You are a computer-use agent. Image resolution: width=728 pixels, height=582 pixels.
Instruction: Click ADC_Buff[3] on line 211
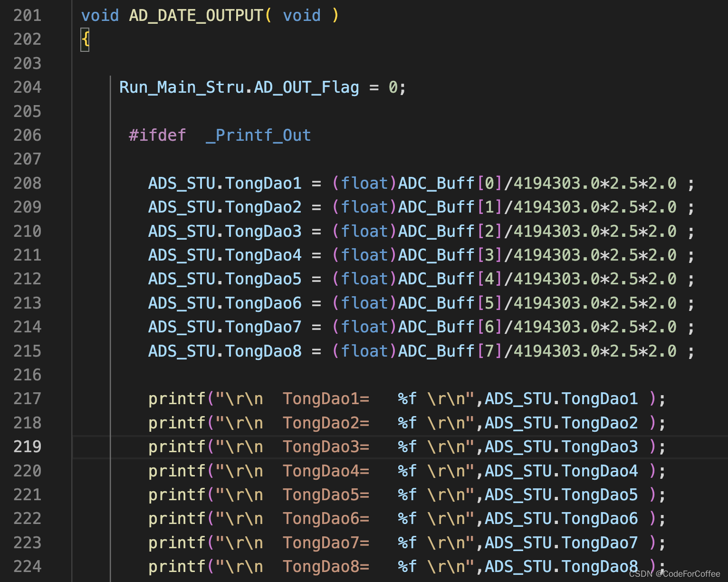point(450,255)
